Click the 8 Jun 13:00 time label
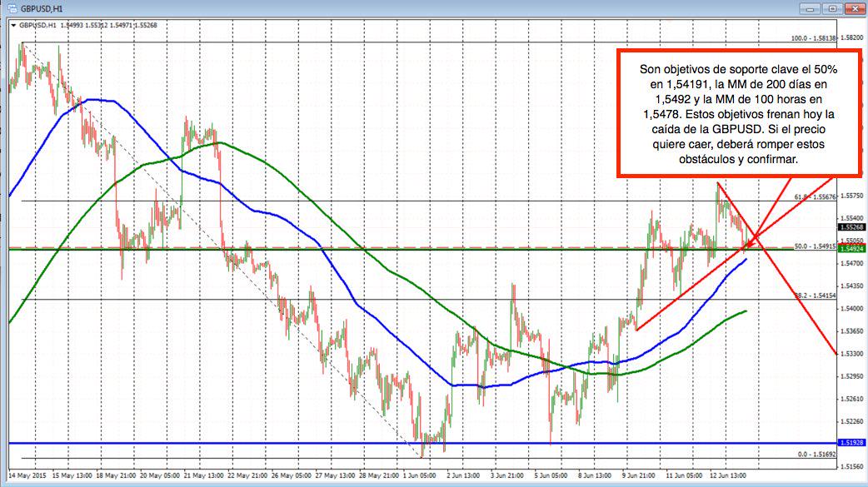Screen dimensions: 868x487 [x=594, y=475]
